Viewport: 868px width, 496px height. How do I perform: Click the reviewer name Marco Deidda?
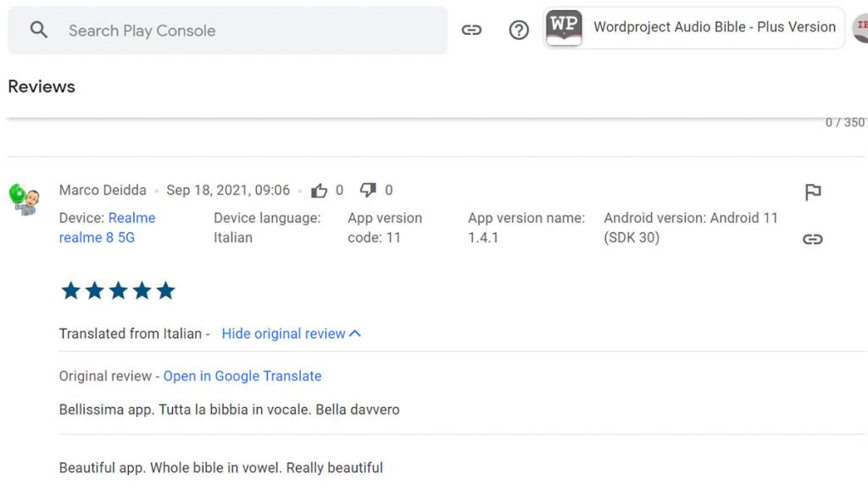[x=103, y=191]
